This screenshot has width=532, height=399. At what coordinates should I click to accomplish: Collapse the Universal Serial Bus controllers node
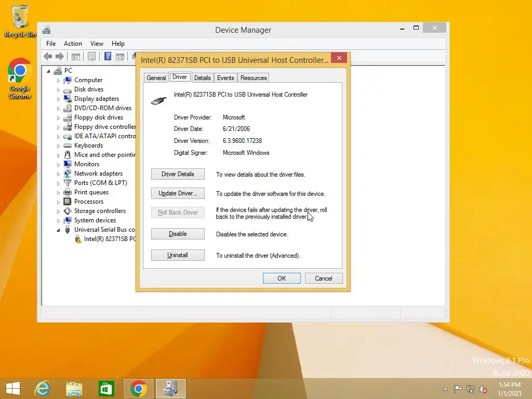tap(58, 230)
